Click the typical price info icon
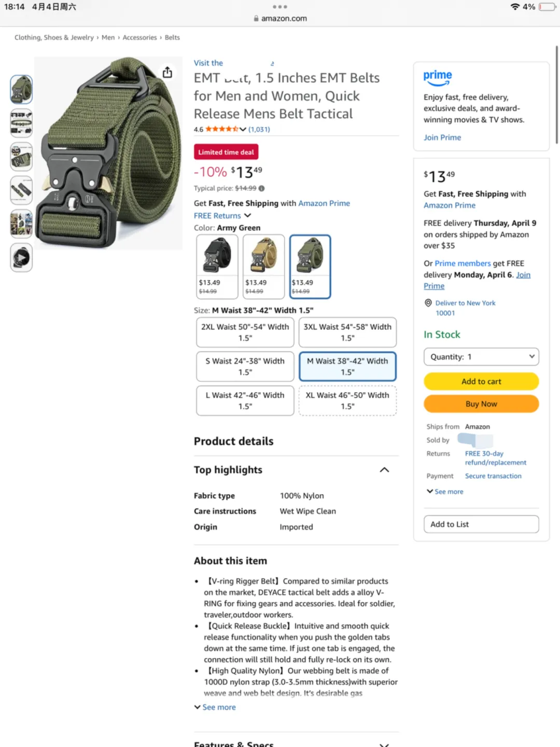The width and height of the screenshot is (560, 747). 261,188
